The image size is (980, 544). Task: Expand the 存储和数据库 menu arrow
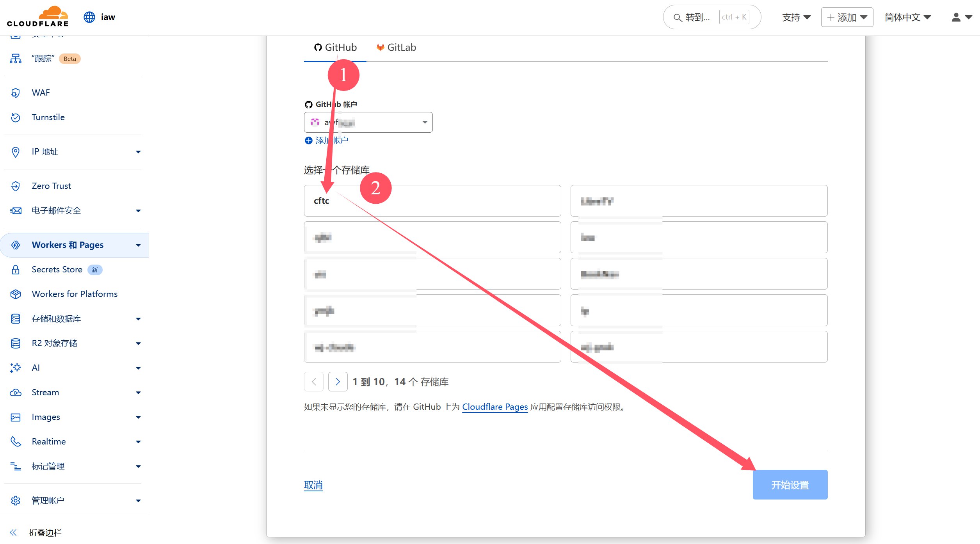pos(138,319)
